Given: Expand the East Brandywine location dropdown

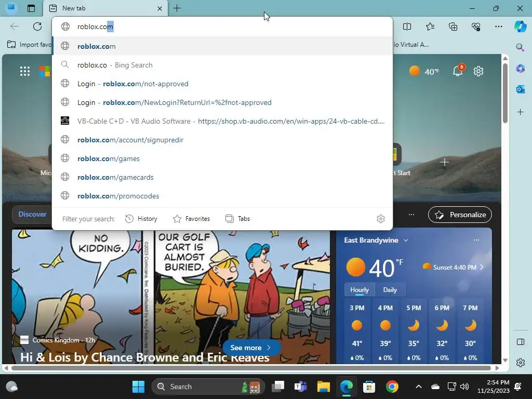Looking at the screenshot, I should [x=405, y=240].
